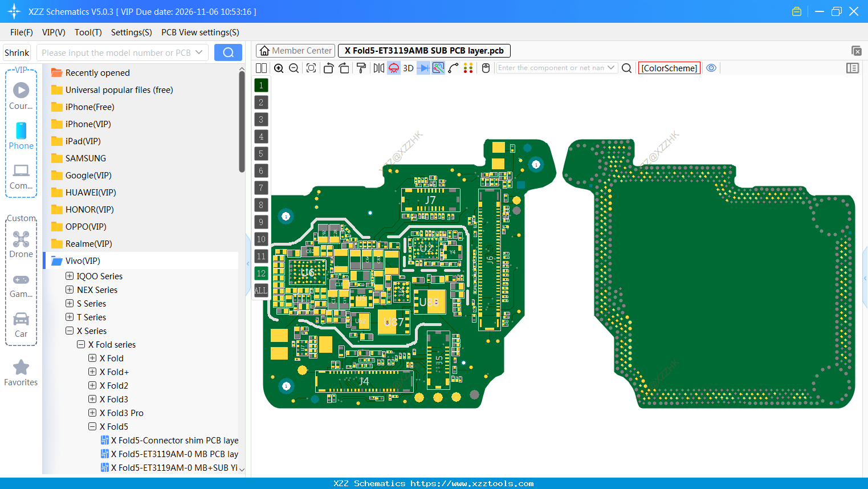The image size is (868, 489).
Task: Select the Zoom In magnifier tool
Action: point(279,68)
